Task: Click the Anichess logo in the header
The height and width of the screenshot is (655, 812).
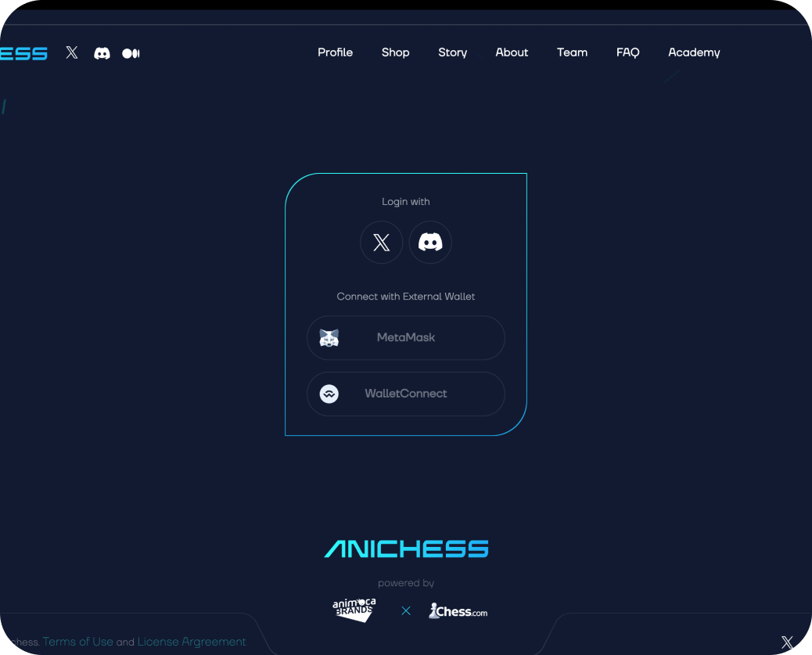Action: [x=23, y=53]
